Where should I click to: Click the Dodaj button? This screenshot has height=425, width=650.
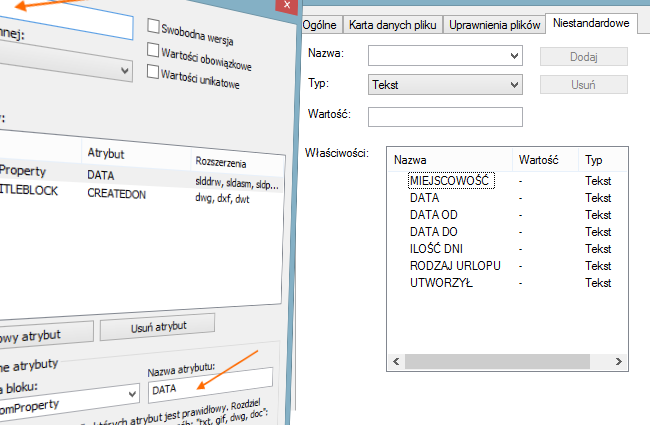click(x=584, y=57)
